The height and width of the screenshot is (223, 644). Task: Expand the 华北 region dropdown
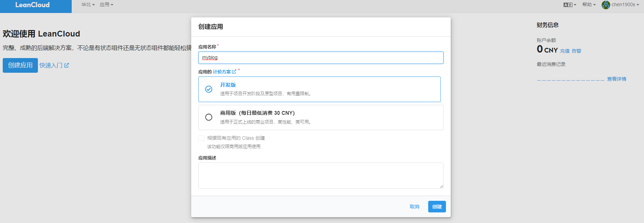[x=88, y=5]
